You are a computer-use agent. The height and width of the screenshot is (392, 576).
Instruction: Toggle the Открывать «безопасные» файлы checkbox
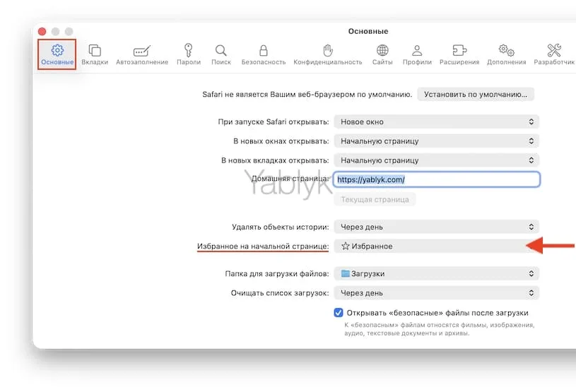point(339,312)
